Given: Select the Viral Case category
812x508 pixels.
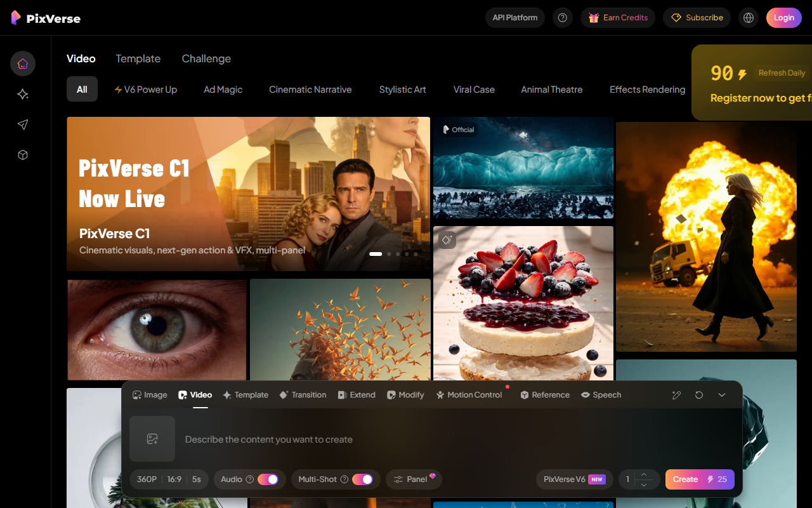Looking at the screenshot, I should pyautogui.click(x=474, y=90).
